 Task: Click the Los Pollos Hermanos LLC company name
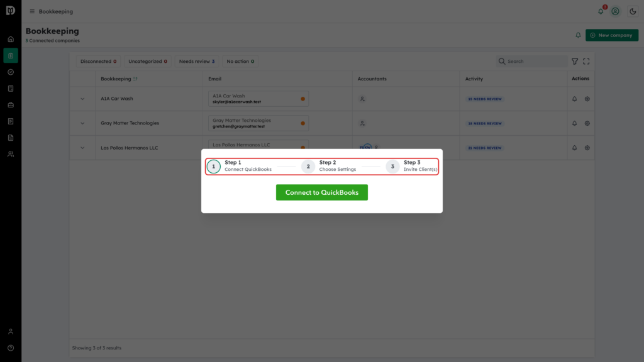pyautogui.click(x=130, y=148)
